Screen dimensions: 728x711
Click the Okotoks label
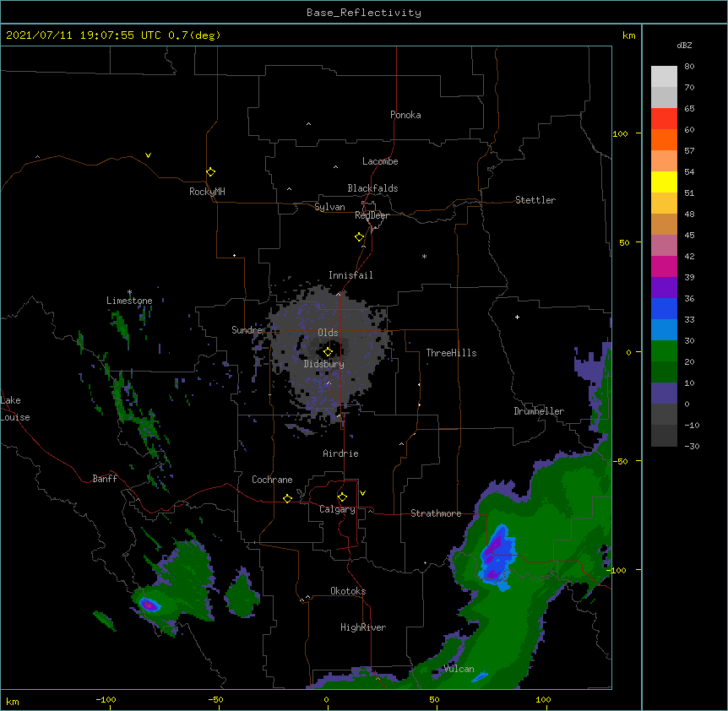tap(348, 591)
